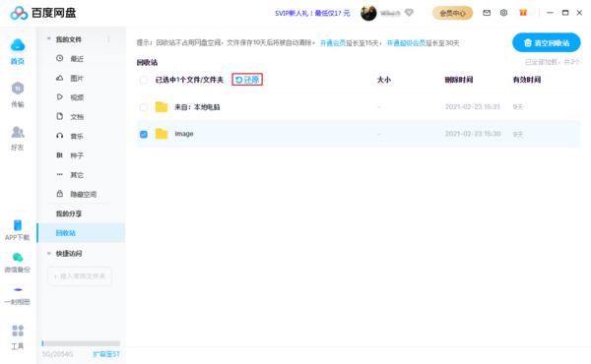Click the 清空回收站 empty button

(x=546, y=43)
